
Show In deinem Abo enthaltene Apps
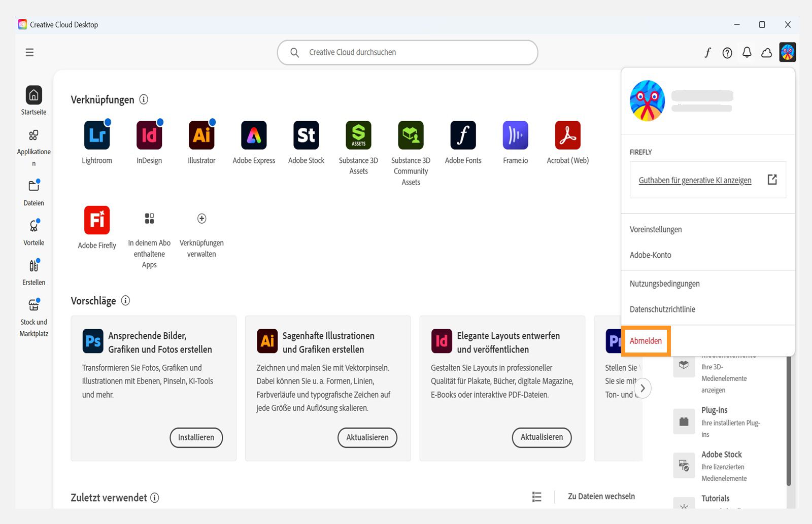149,240
